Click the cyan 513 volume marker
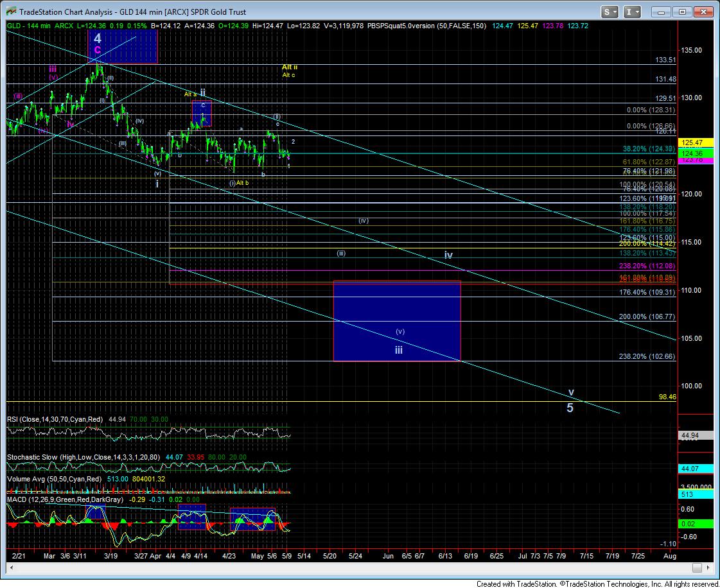Viewport: 720px width, 588px height. (x=696, y=494)
